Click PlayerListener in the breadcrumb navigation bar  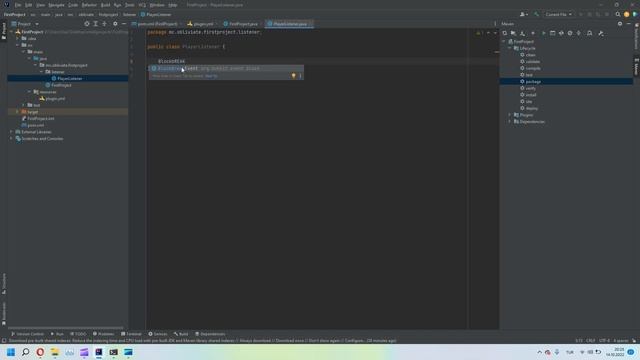pyautogui.click(x=156, y=14)
